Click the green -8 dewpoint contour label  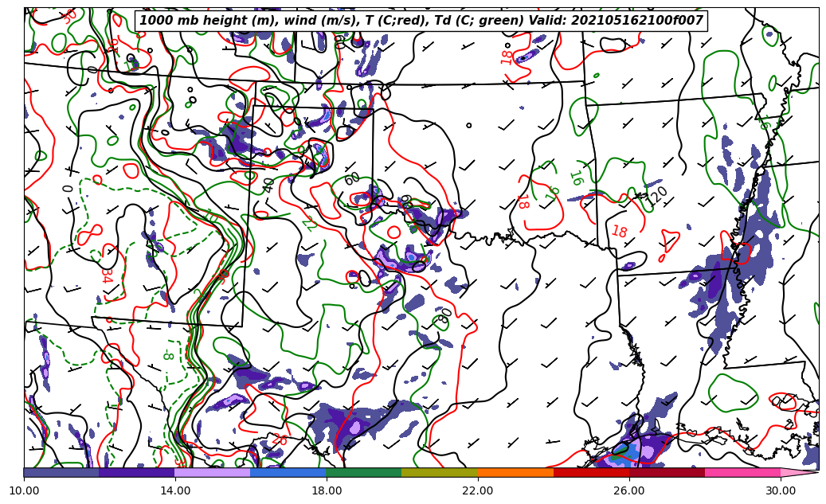tap(168, 354)
